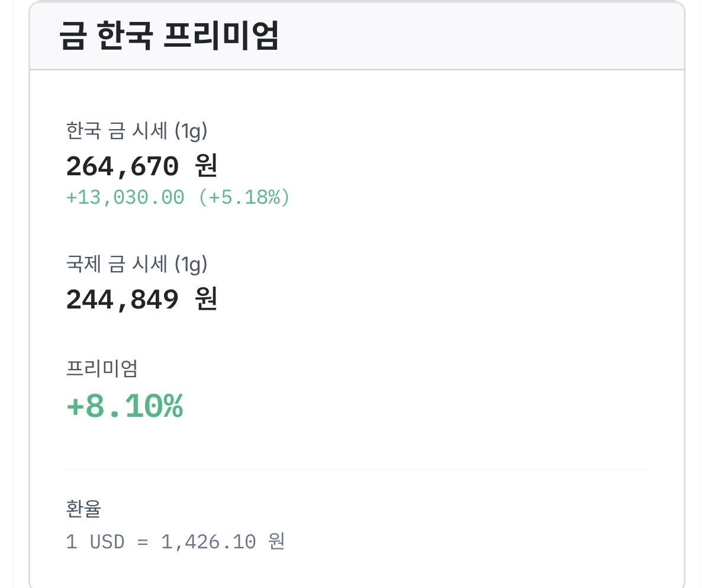The height and width of the screenshot is (588, 714).
Task: Click the (1g) unit in Korean gold label
Action: click(x=191, y=131)
